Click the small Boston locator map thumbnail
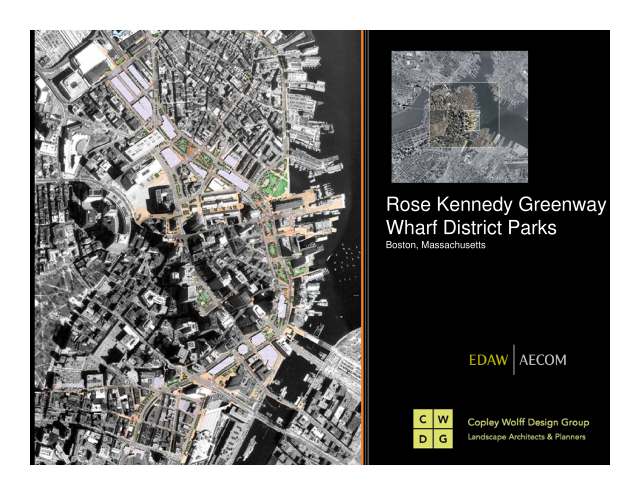This screenshot has height=495, width=640. (460, 117)
